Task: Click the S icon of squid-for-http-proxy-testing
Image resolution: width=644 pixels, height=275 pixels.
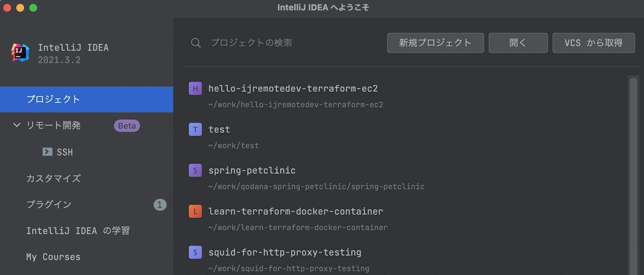Action: tap(195, 252)
